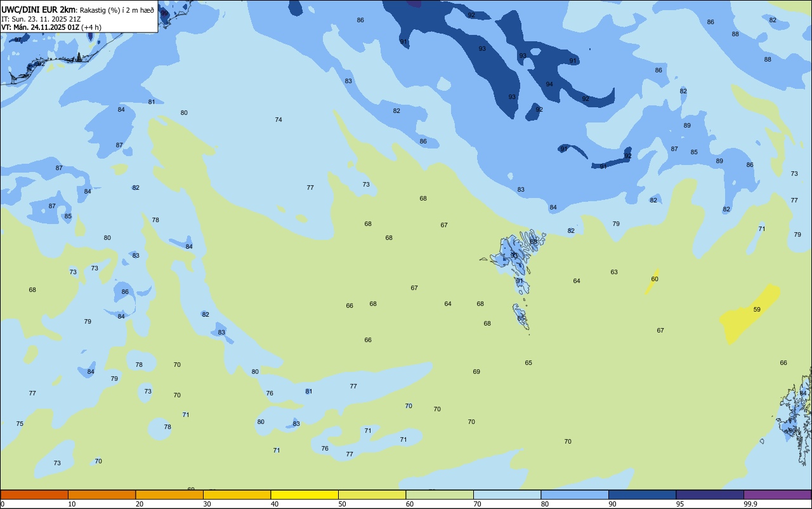Select the 10–20 orange legend swatch
The height and width of the screenshot is (509, 812).
coord(101,494)
